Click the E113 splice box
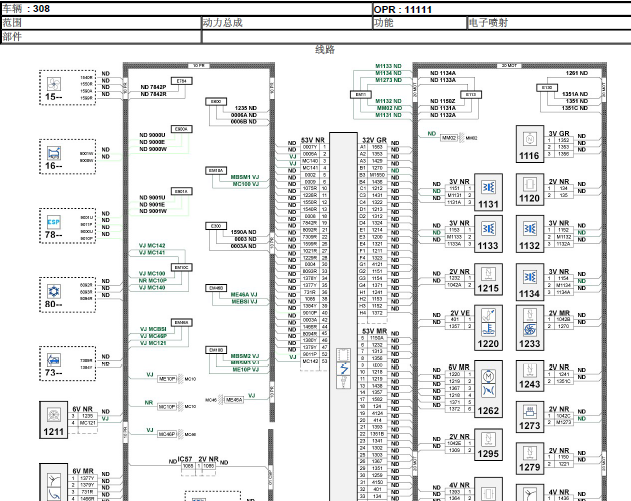 471,95
